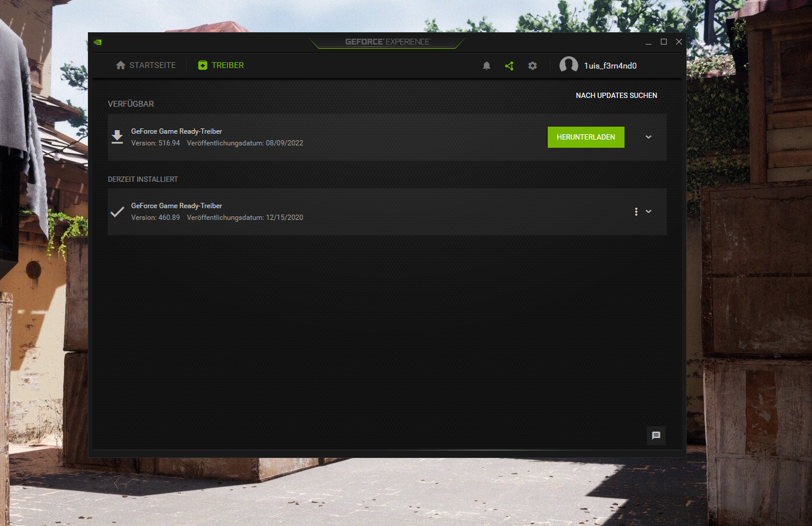Expand details for installed driver 460.89
This screenshot has height=526, width=812.
click(x=649, y=212)
